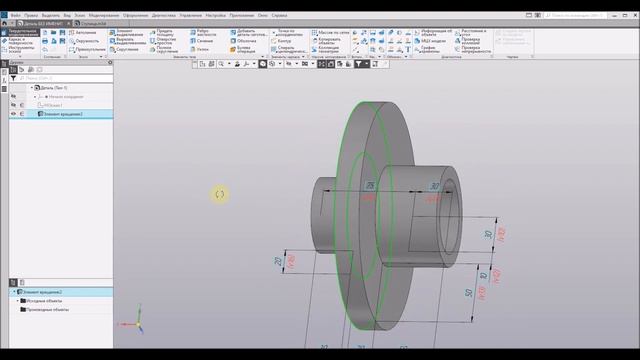
Task: Click Придать толщину tool
Action: [x=162, y=32]
